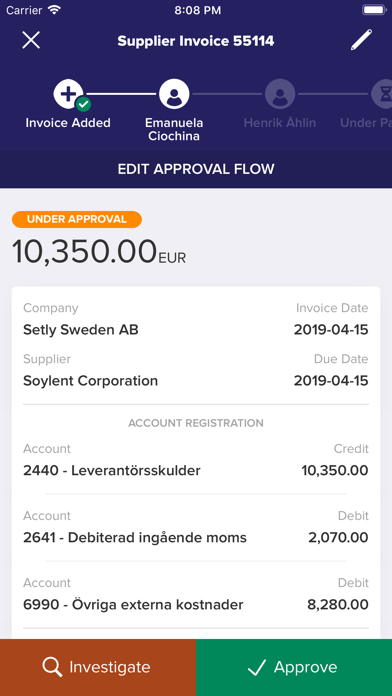Screen dimensions: 392x696
Task: Tap the green checkmark badge on Invoice Added
Action: (83, 104)
